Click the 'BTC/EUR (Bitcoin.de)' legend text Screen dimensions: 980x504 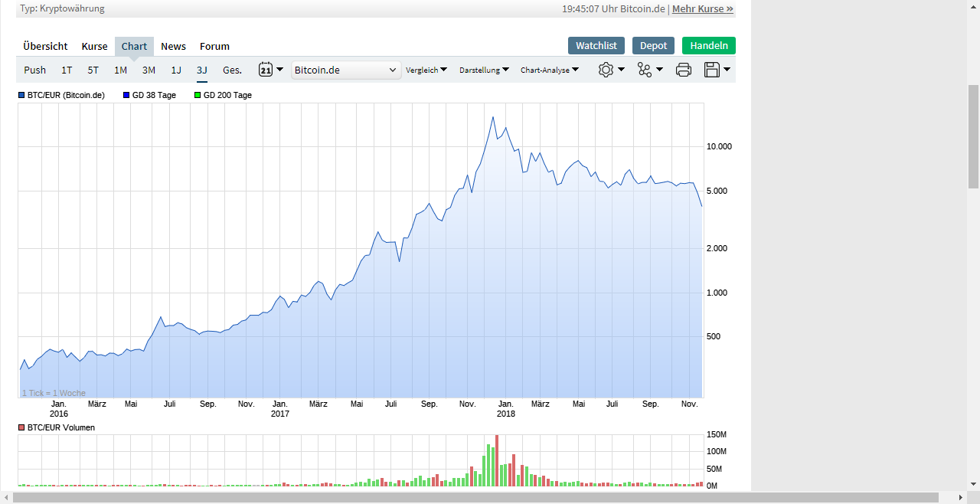point(67,95)
